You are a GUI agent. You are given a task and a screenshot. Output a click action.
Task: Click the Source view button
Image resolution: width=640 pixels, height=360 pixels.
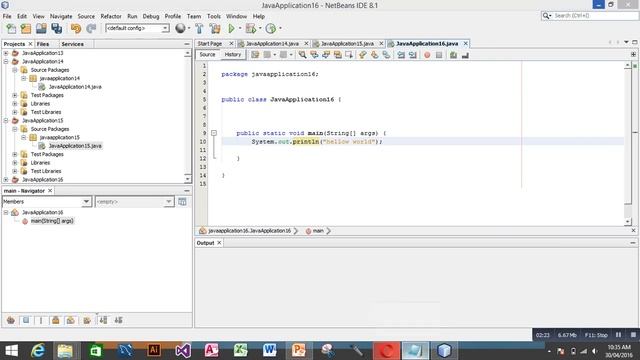207,55
